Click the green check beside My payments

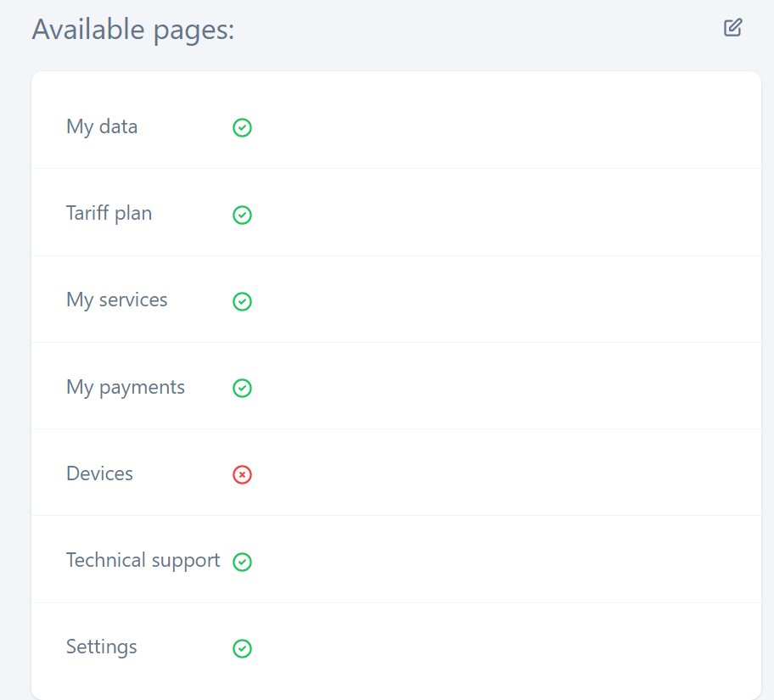pos(242,388)
